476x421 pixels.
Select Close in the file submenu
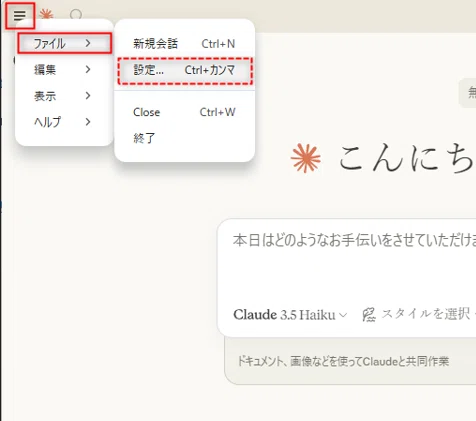point(184,112)
